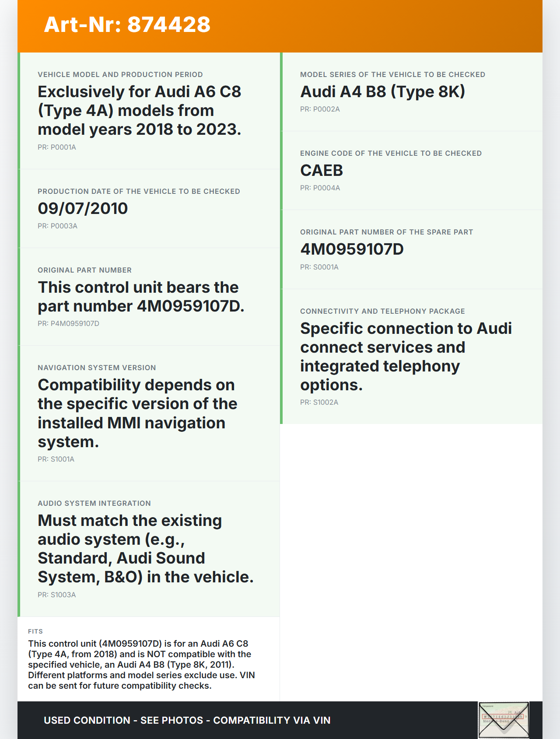Click production date 09/07/2010
Image resolution: width=560 pixels, height=739 pixels.
[83, 208]
